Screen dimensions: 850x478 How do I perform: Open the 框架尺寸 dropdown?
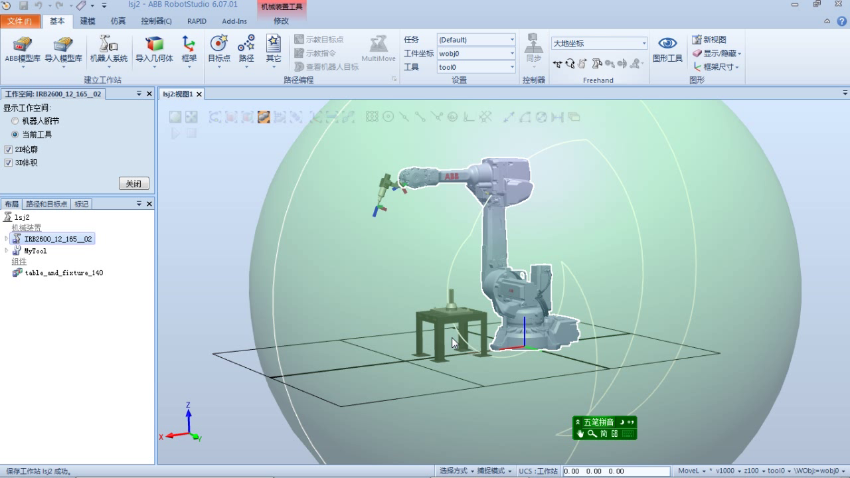716,67
